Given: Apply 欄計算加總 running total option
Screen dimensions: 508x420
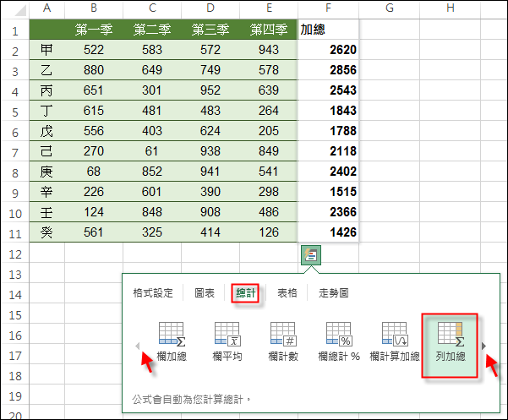Looking at the screenshot, I should pyautogui.click(x=395, y=342).
